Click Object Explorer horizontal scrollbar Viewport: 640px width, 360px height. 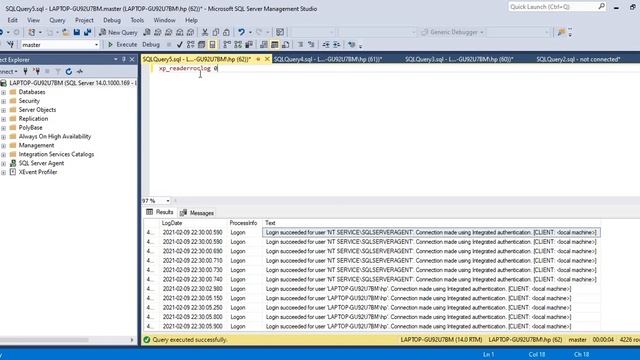pyautogui.click(x=44, y=340)
